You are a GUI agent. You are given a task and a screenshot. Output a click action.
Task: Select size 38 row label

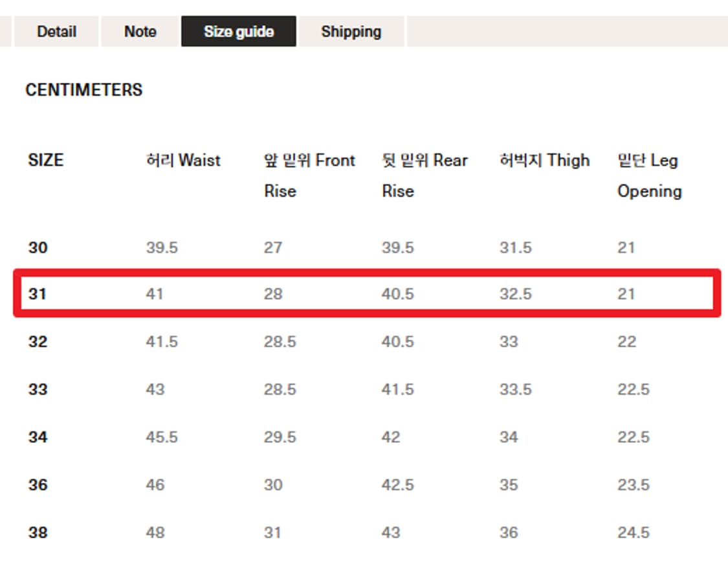(x=38, y=532)
